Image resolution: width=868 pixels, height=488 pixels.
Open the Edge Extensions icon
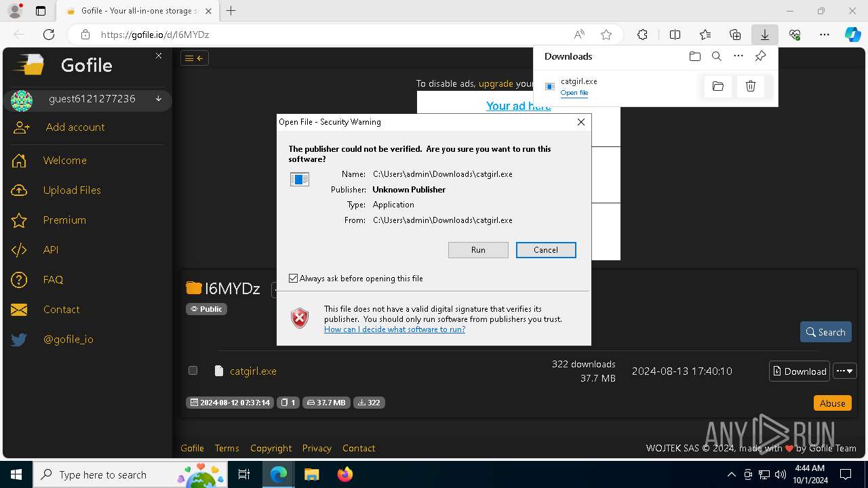pyautogui.click(x=643, y=35)
